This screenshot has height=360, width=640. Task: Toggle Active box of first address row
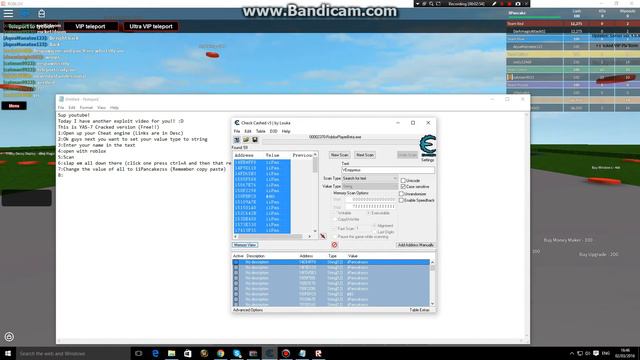pyautogui.click(x=236, y=262)
